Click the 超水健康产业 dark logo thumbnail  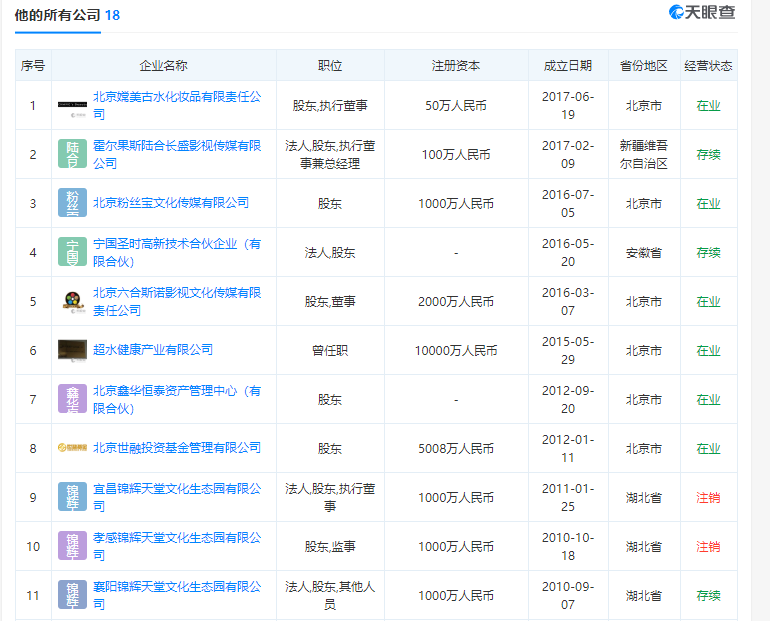[72, 350]
